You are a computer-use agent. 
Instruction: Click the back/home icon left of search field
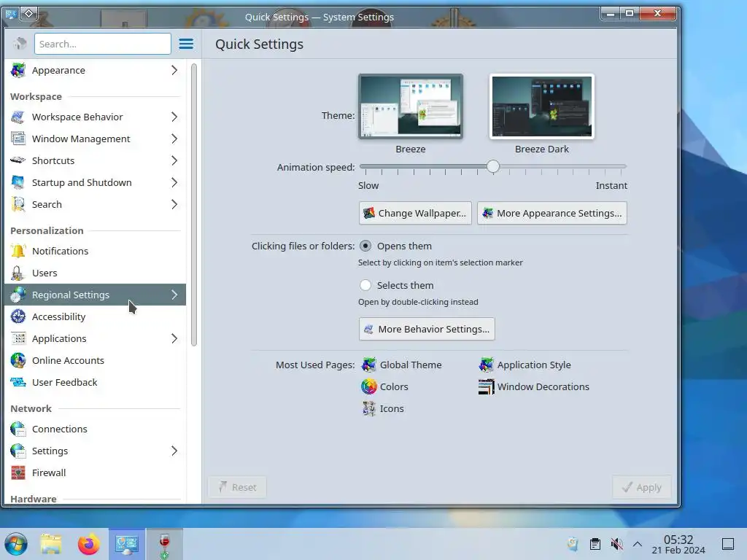(20, 44)
